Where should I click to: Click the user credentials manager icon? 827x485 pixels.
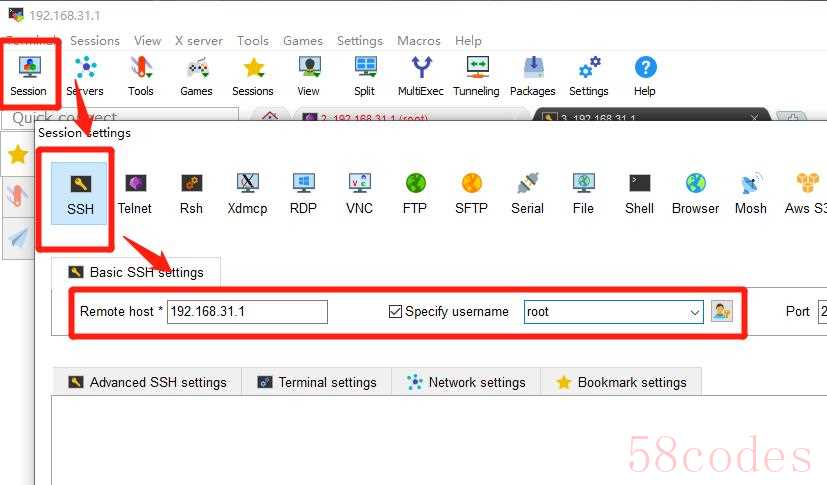pos(722,311)
